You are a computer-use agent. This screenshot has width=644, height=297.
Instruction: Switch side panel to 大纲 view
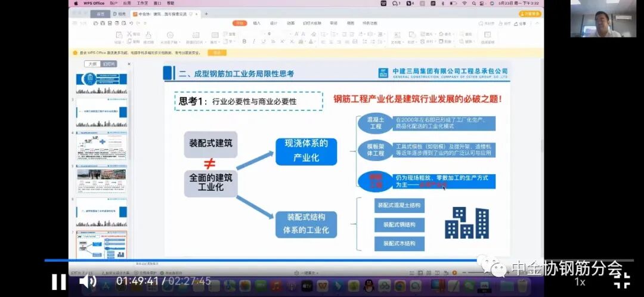(x=93, y=64)
